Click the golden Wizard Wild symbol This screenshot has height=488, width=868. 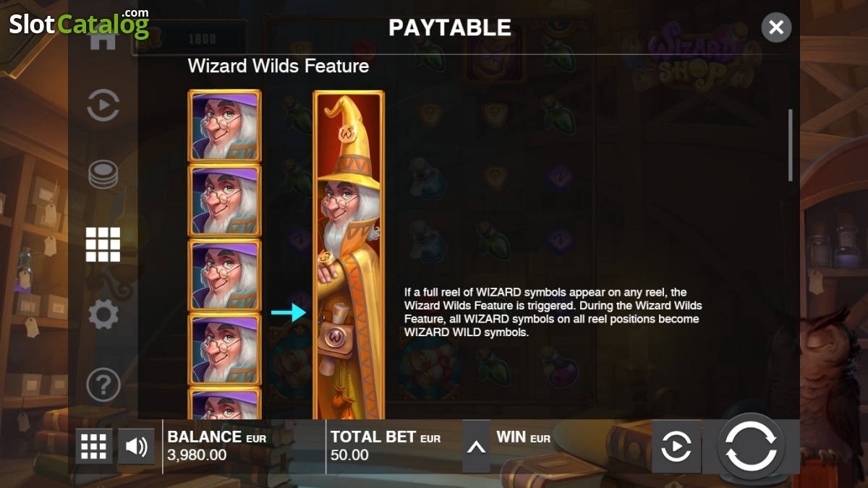[x=349, y=254]
